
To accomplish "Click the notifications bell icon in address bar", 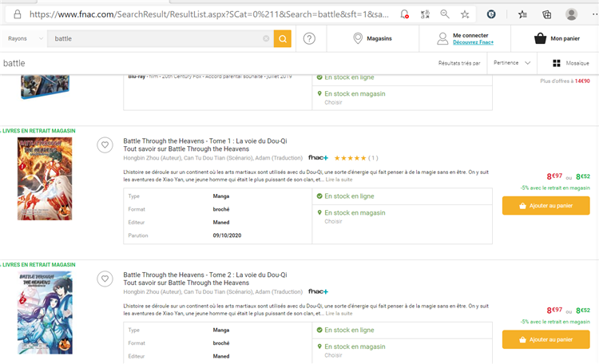I will tap(404, 14).
